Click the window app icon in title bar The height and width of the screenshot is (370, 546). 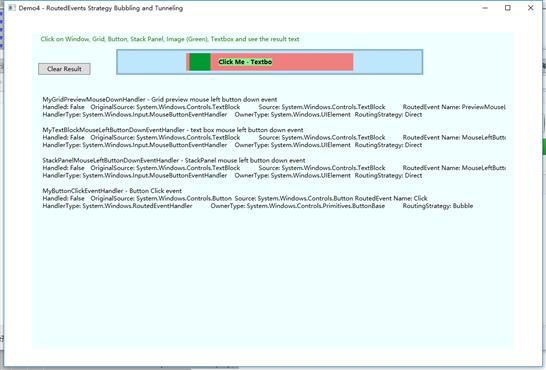(12, 8)
